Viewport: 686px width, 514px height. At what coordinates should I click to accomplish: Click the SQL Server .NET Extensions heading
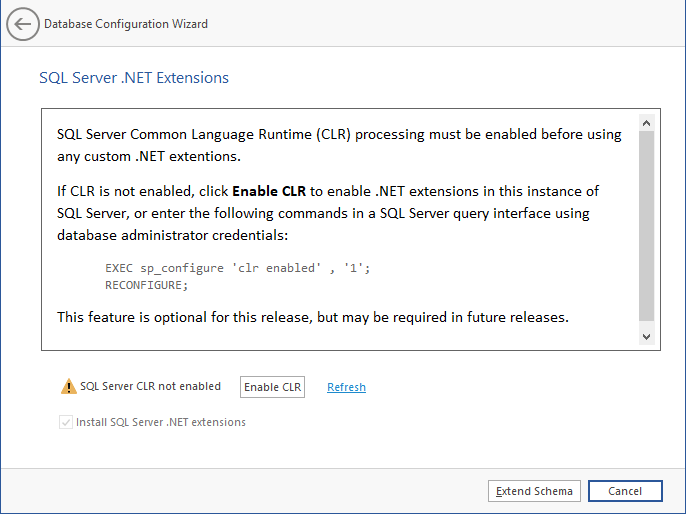point(134,77)
